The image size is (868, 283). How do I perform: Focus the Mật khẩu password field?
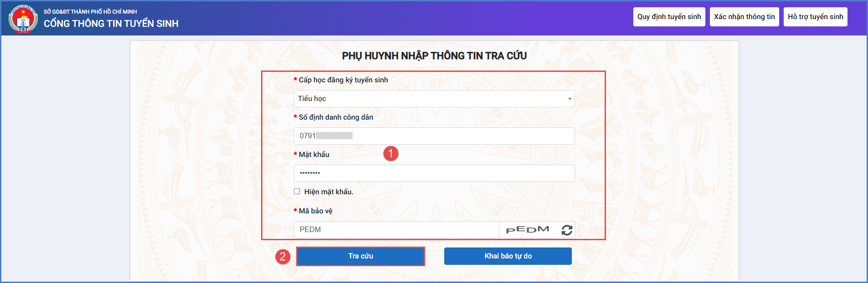[434, 173]
